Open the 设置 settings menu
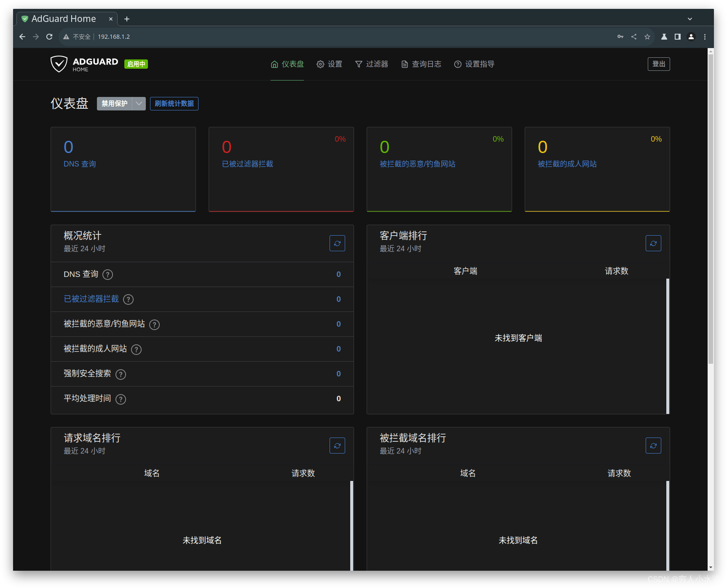The image size is (727, 588). point(329,64)
